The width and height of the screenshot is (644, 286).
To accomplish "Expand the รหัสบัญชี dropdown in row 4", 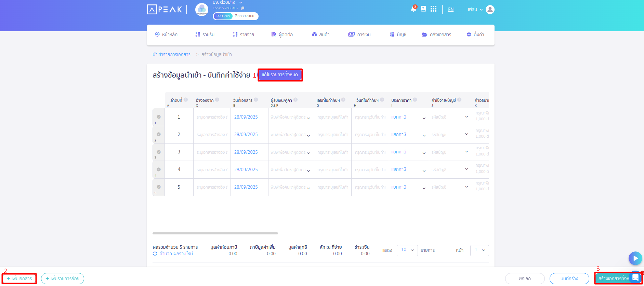I will coord(466,169).
